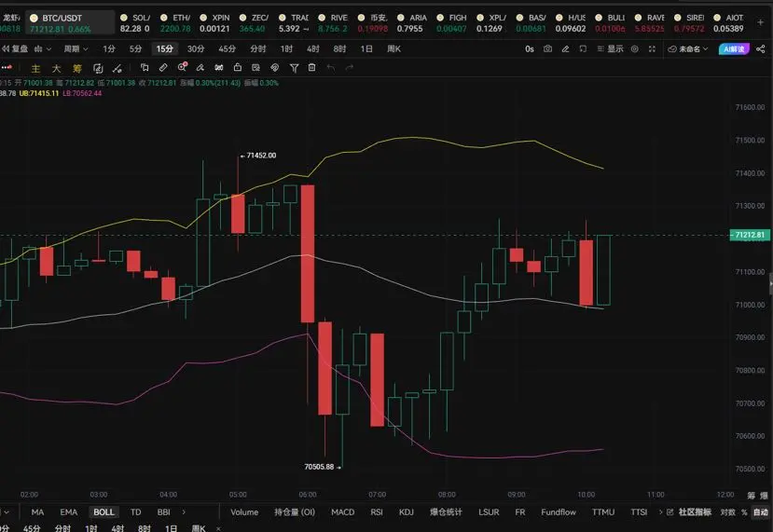The width and height of the screenshot is (773, 532).
Task: Redo the drawing action
Action: pyautogui.click(x=350, y=67)
